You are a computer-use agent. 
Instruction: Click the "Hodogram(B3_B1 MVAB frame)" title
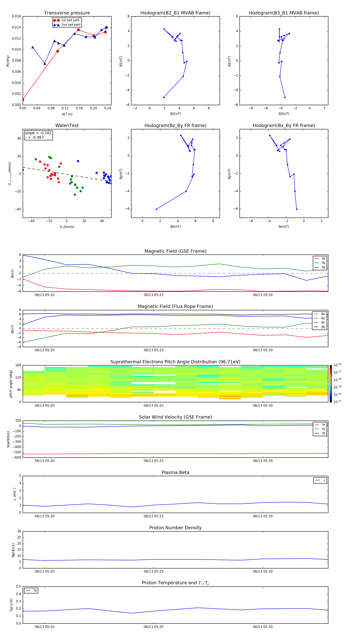tap(284, 13)
